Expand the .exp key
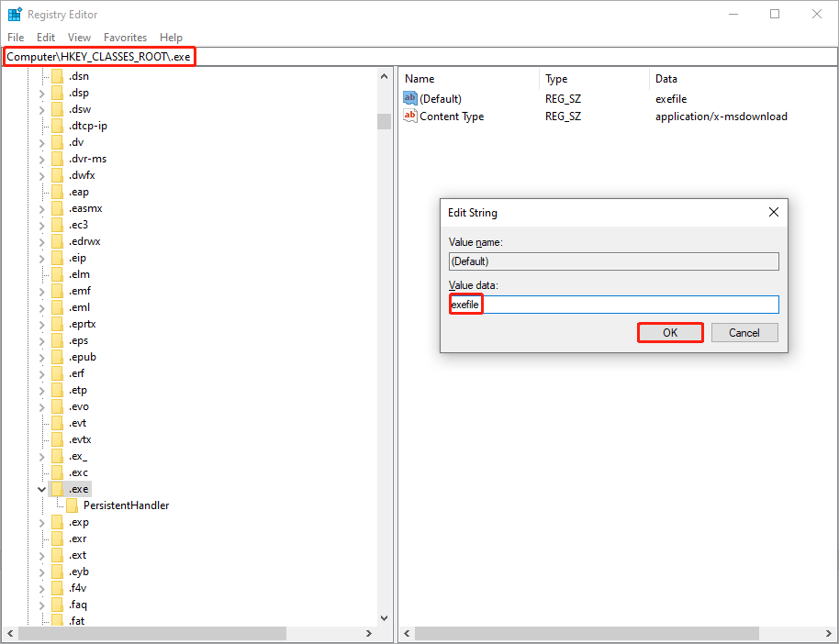Screen dimensions: 839x644 pos(41,523)
